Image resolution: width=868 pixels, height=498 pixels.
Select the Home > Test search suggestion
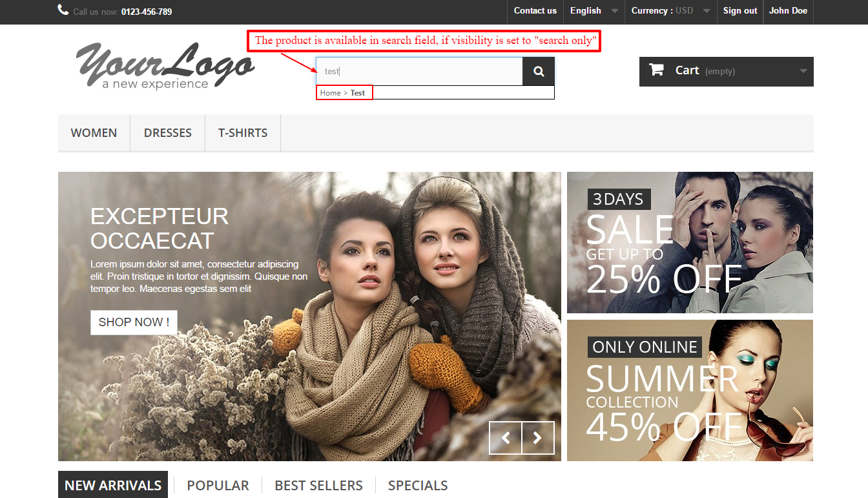(344, 93)
